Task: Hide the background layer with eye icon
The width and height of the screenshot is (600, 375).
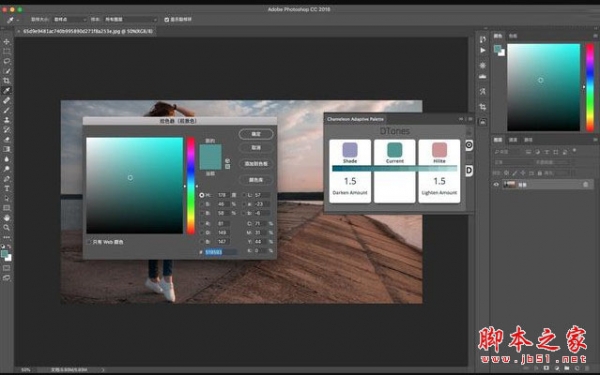Action: coord(496,184)
